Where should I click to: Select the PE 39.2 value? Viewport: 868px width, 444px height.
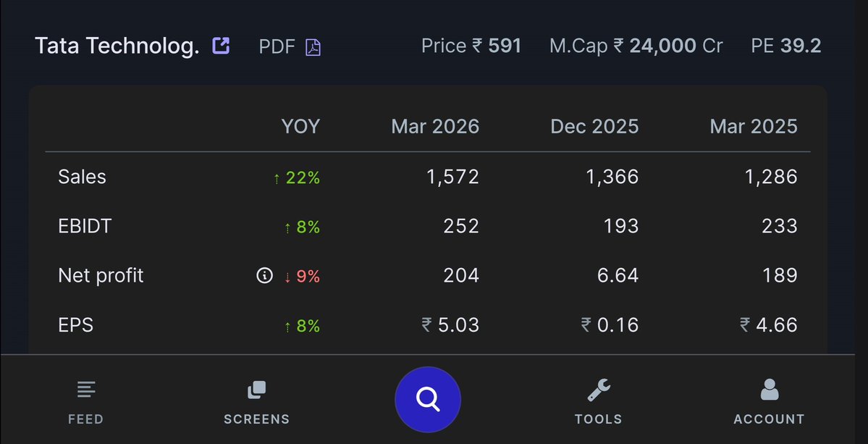point(786,46)
